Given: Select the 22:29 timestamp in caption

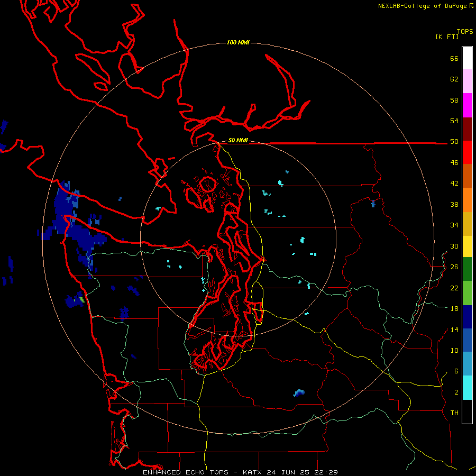Looking at the screenshot, I should click(x=326, y=472).
